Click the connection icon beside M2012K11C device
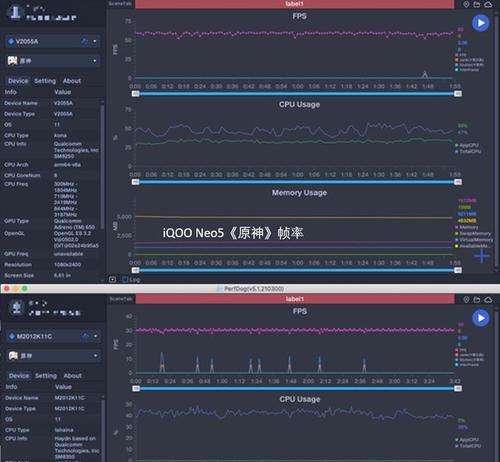This screenshot has height=462, width=500. [x=85, y=336]
